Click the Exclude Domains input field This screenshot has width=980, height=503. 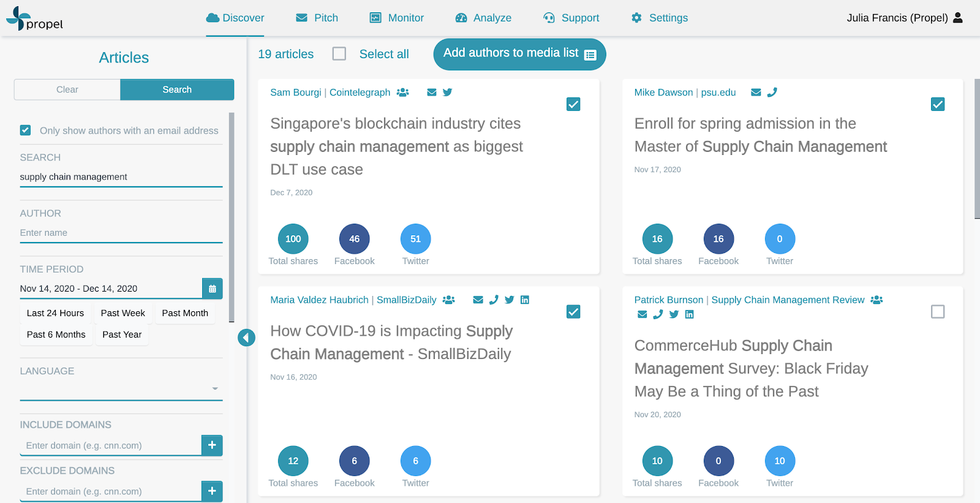111,491
